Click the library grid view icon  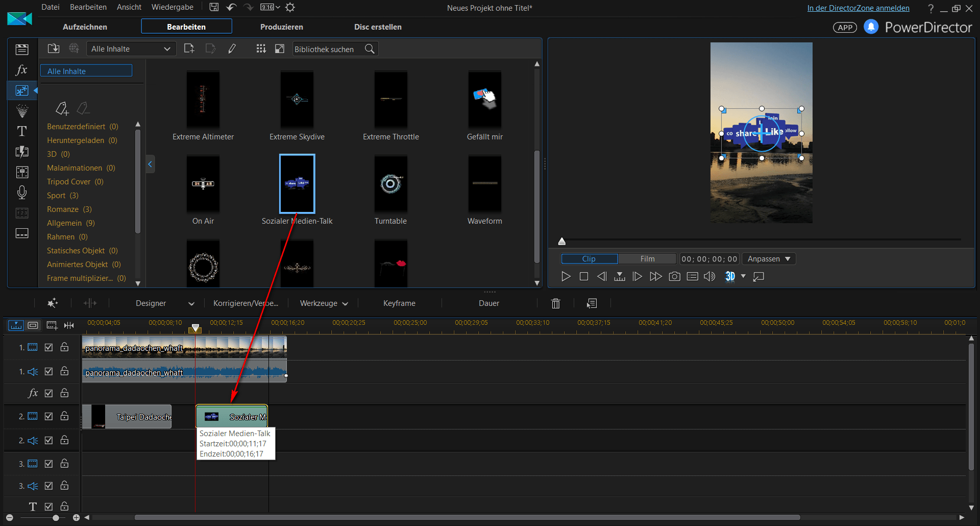pos(261,49)
